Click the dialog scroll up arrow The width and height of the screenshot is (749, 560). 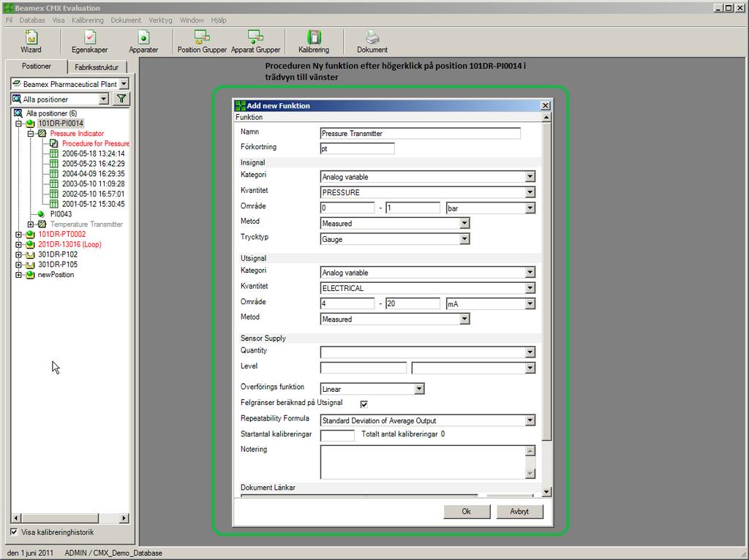pos(547,117)
